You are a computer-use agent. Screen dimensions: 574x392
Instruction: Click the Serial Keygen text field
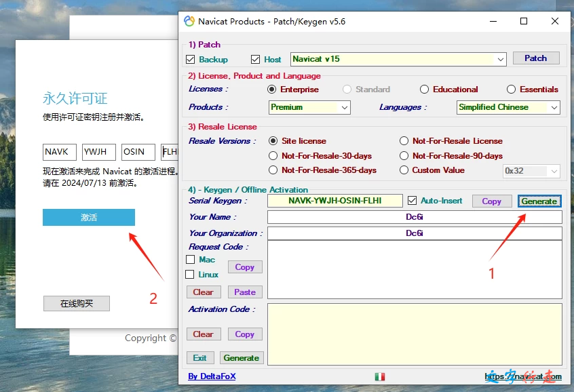[x=335, y=201]
